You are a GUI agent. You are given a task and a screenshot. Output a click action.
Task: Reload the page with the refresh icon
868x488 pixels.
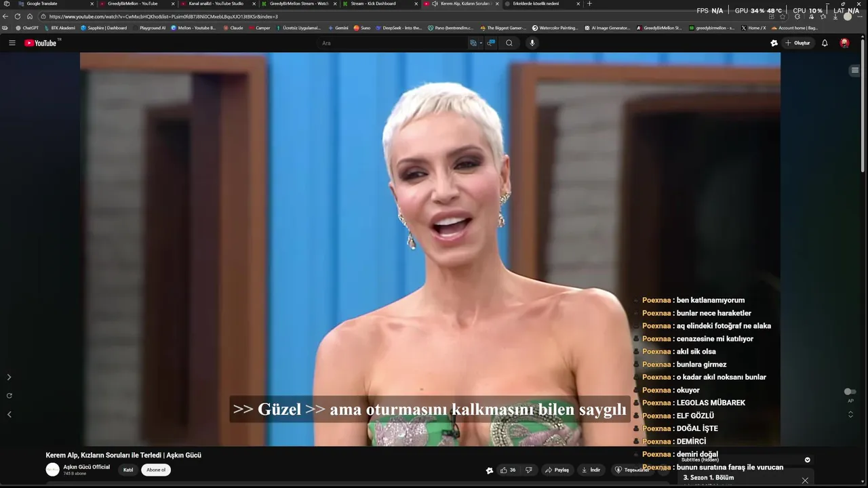tap(18, 16)
